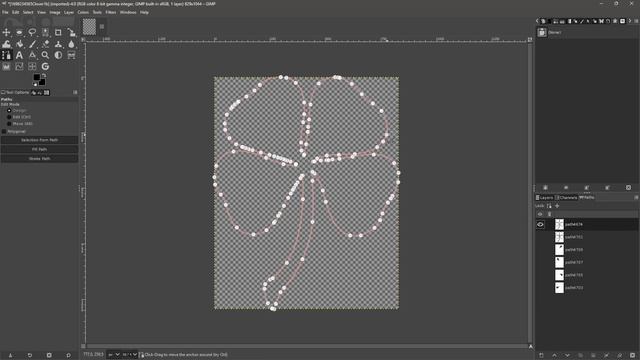Toggle Quick Mask at canvas bottom-left
This screenshot has height=360, width=640.
[x=83, y=347]
